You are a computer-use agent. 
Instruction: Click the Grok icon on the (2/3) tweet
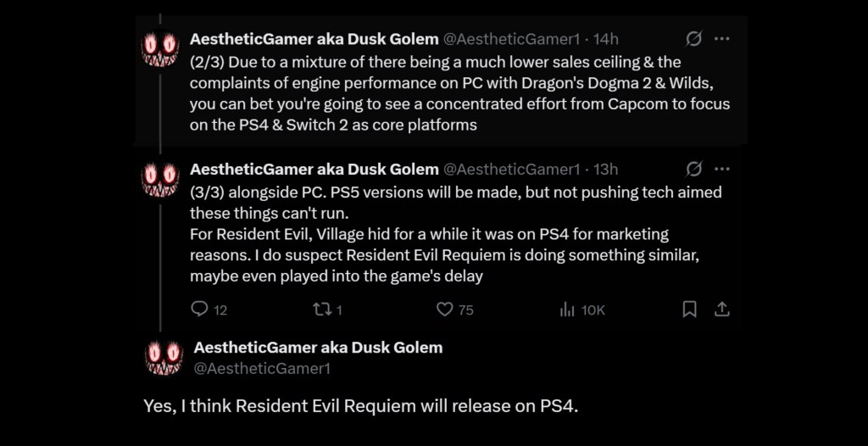693,39
